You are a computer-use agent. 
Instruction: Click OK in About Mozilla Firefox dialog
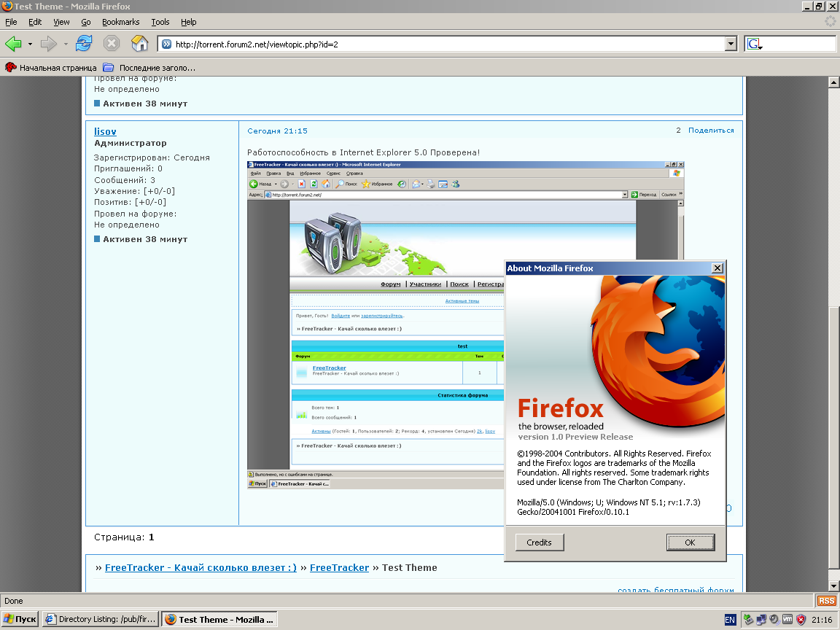coord(690,542)
